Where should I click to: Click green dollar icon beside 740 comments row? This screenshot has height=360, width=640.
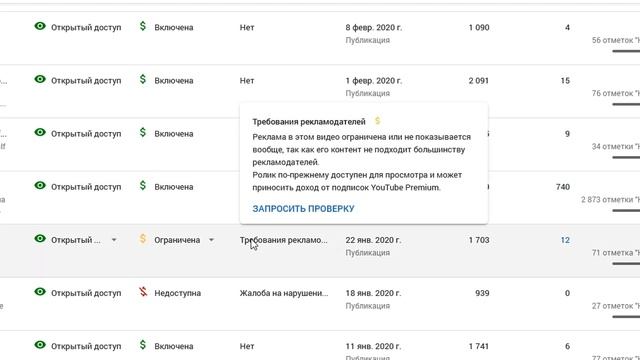pyautogui.click(x=142, y=186)
